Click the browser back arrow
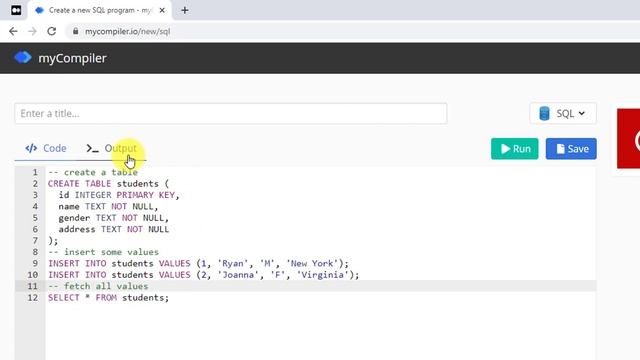This screenshot has height=360, width=640. [x=13, y=31]
